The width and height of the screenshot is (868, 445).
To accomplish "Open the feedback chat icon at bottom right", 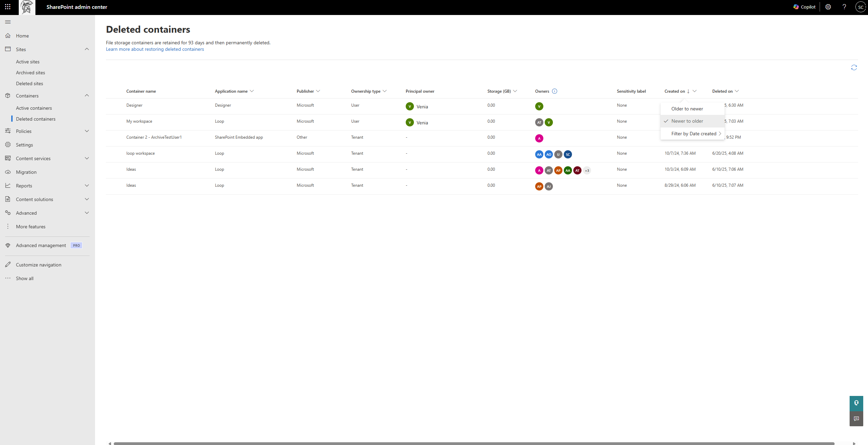I will [856, 419].
